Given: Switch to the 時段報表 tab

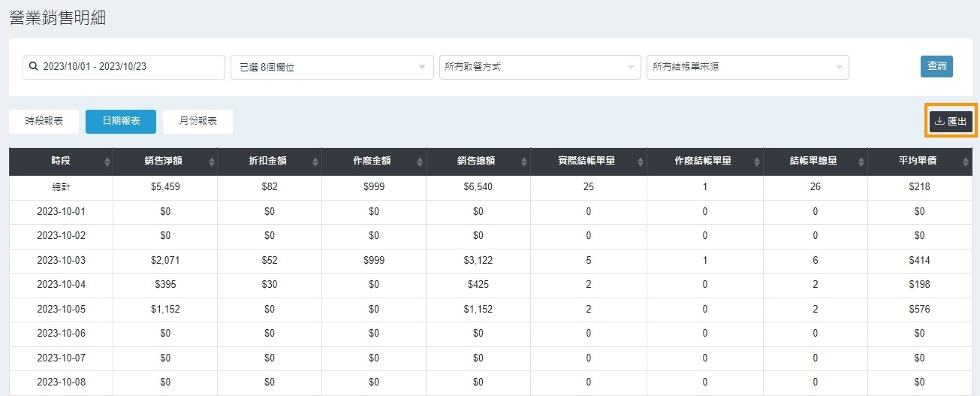Looking at the screenshot, I should click(x=44, y=121).
